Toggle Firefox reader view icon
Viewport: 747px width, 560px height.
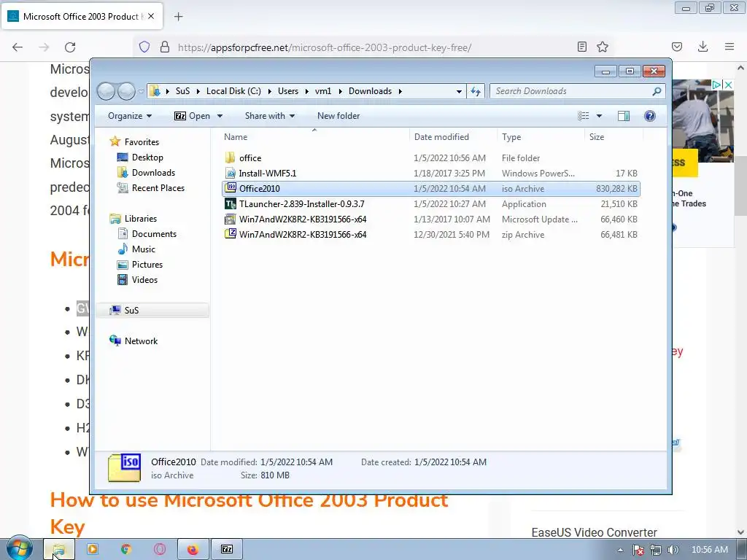(x=581, y=47)
